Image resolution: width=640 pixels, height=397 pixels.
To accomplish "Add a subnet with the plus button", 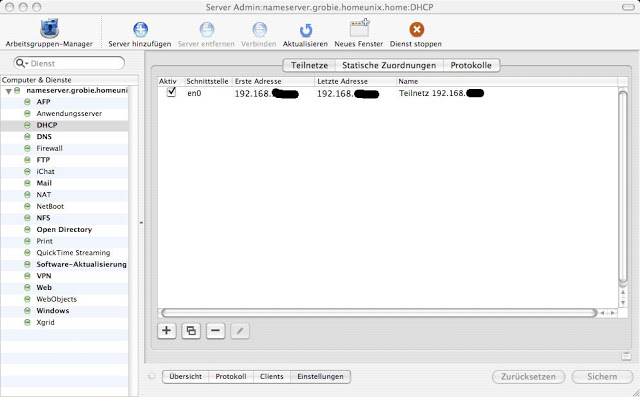I will [x=167, y=330].
